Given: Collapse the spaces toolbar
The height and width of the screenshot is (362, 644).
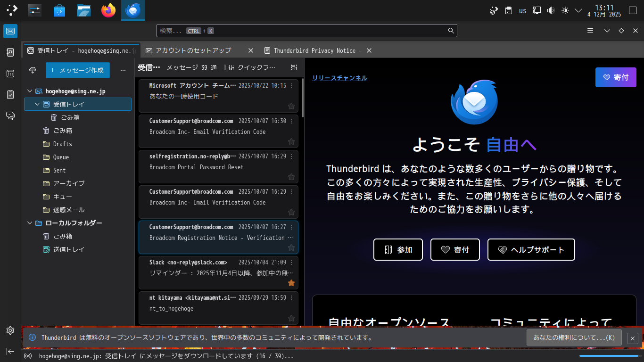Looking at the screenshot, I should click(x=10, y=351).
